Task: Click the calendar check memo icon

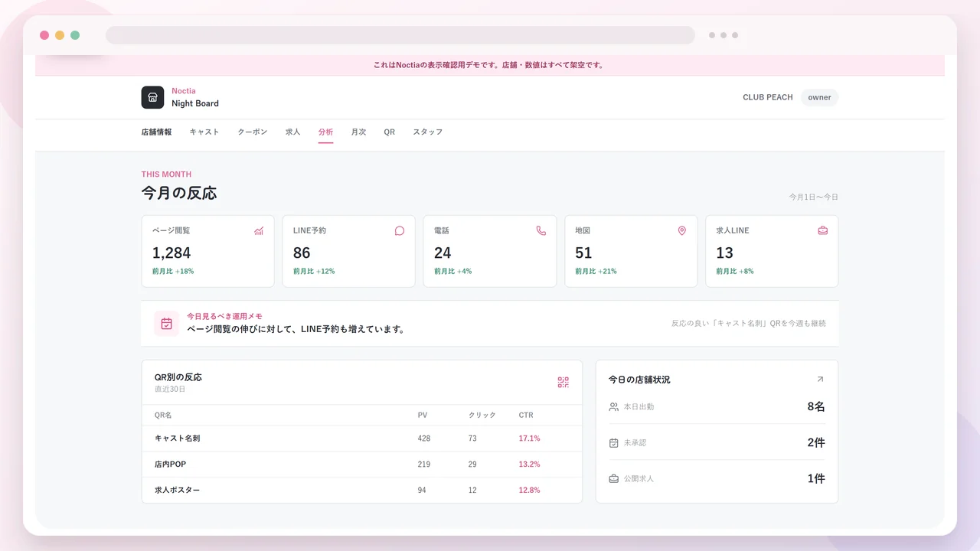Action: click(167, 324)
